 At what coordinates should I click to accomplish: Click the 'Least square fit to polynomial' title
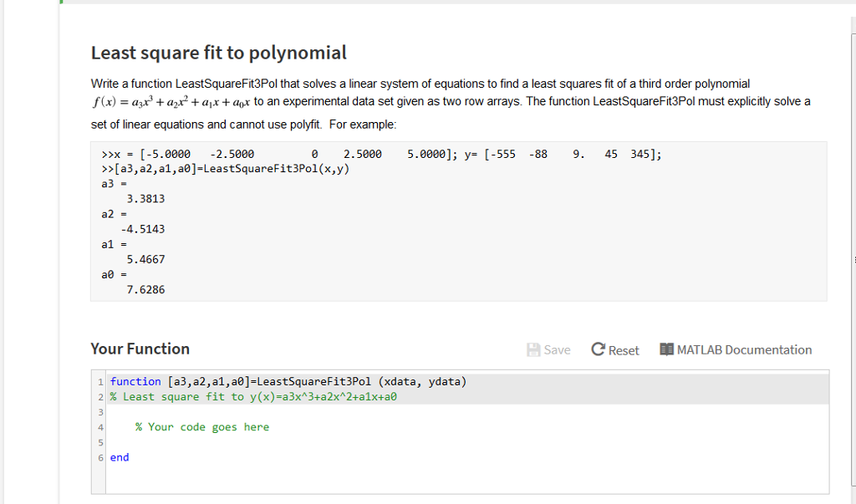[218, 53]
